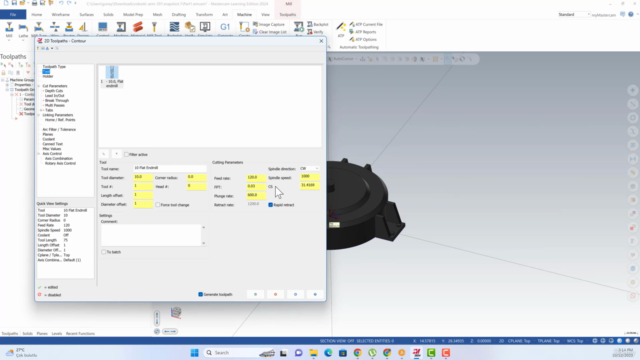Switch to the Wireframe ribbon tab
The image size is (640, 360).
[x=61, y=14]
